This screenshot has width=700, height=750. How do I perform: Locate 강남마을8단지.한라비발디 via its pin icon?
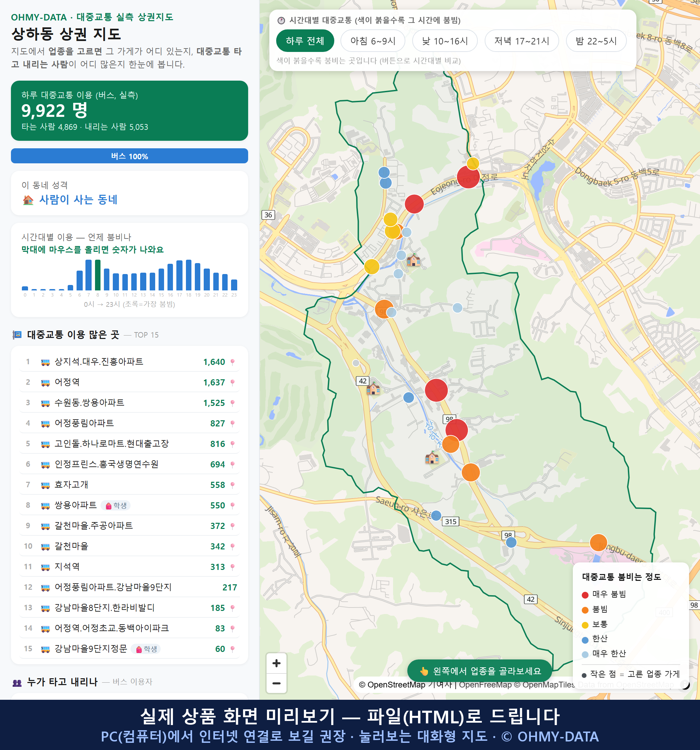click(x=232, y=608)
